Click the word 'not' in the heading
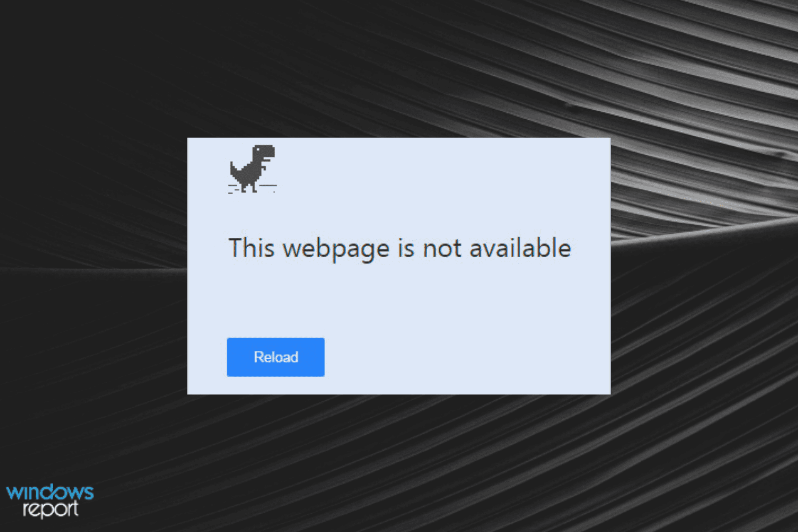 point(442,249)
